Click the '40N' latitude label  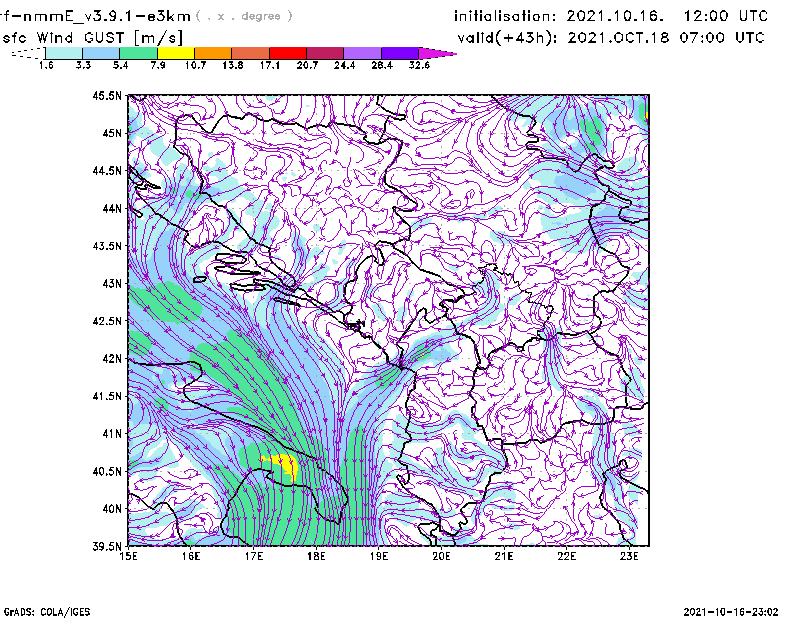click(x=113, y=509)
